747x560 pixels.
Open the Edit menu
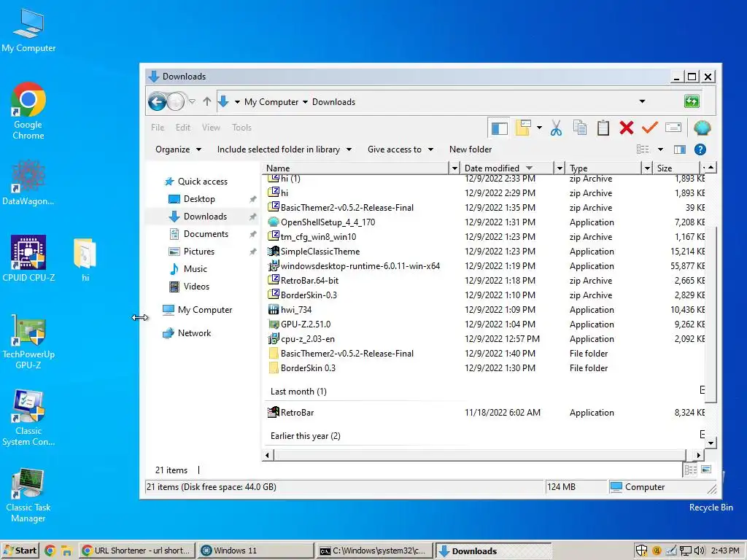pyautogui.click(x=183, y=128)
